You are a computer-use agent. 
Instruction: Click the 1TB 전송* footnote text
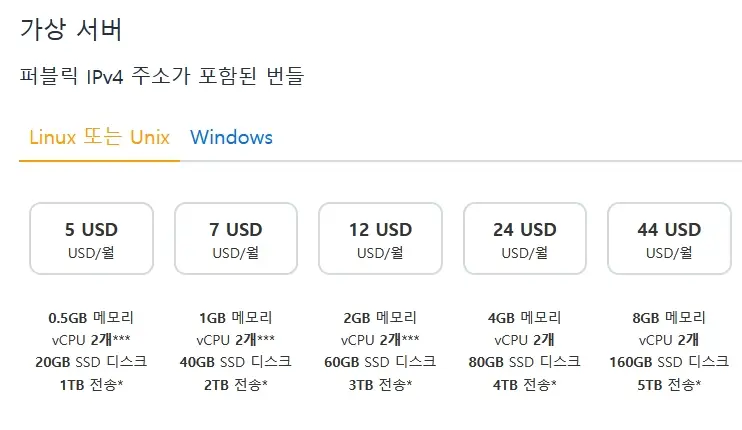[91, 385]
